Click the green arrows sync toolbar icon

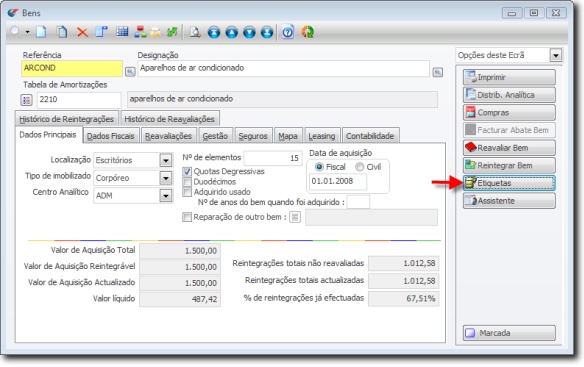[x=172, y=32]
